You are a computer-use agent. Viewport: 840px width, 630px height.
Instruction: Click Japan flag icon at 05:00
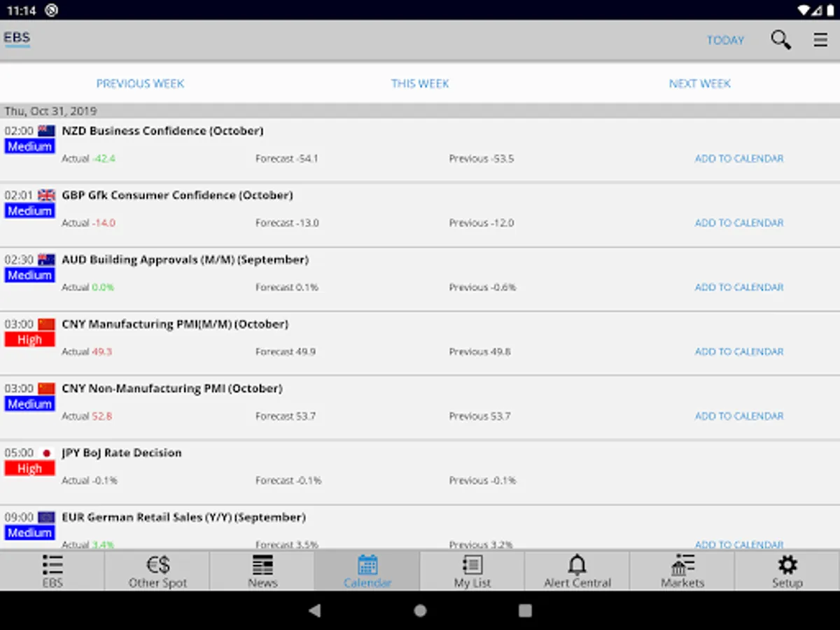pos(46,453)
